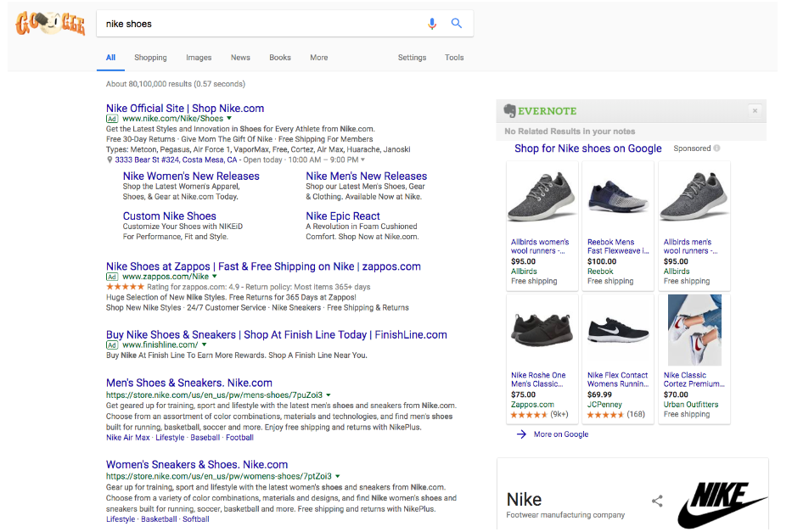This screenshot has width=792, height=532.
Task: Click Ad badge beside www.finishline.com
Action: coord(112,345)
